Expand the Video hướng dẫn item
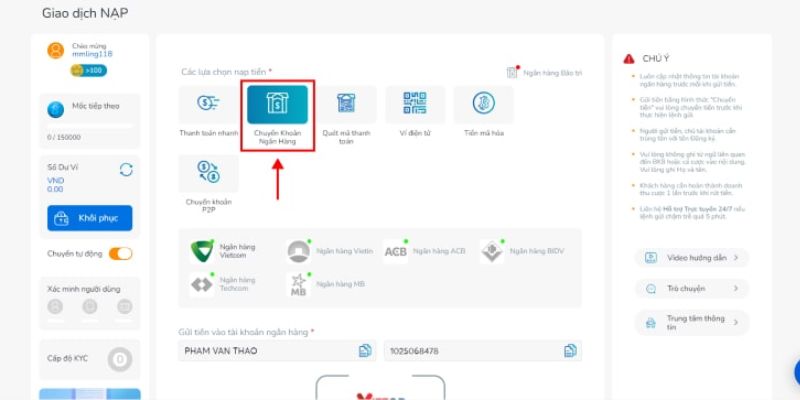Viewport: 800px width, 400px height. 691,257
